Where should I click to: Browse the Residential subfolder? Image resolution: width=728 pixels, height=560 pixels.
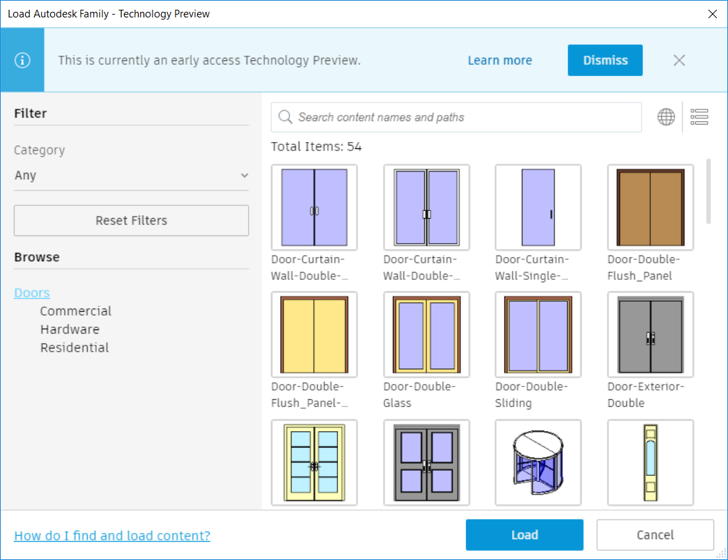(x=75, y=348)
